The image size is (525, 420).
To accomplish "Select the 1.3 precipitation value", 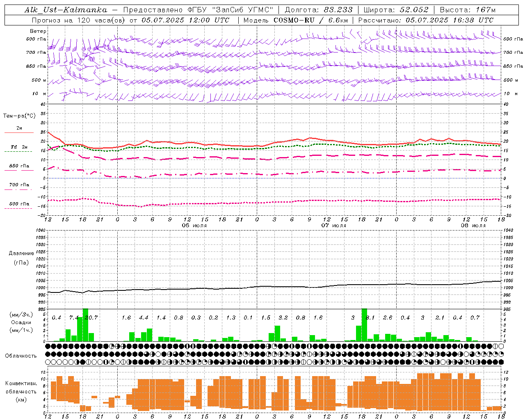I will point(231,318).
